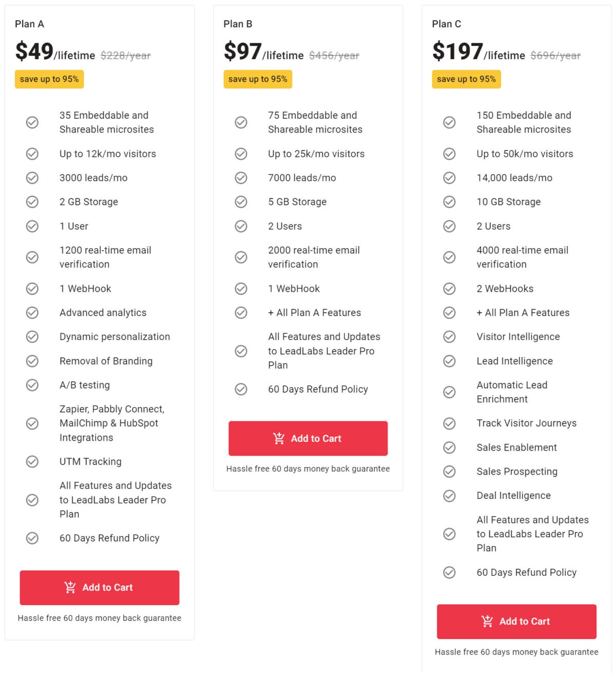Screen dimensions: 616x673
Task: Click Plan B's money back guarantee text
Action: 307,469
